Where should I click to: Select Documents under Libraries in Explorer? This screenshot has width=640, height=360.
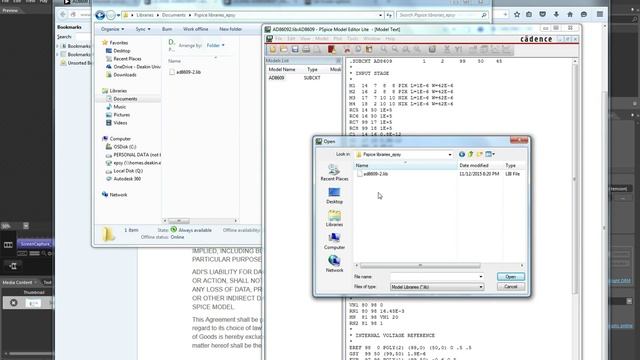pos(125,99)
